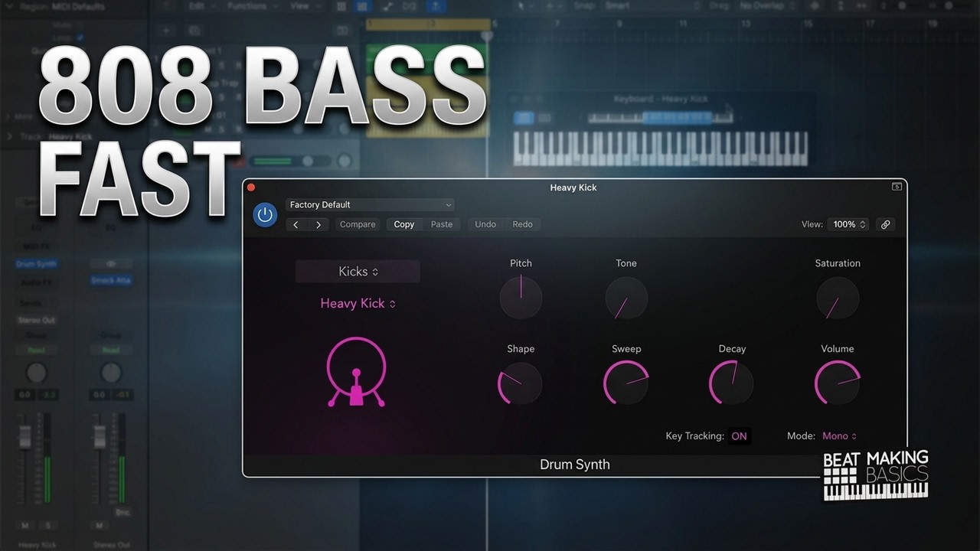Click the Read automation button on Stereo Out strip
The image size is (980, 551).
pos(111,350)
